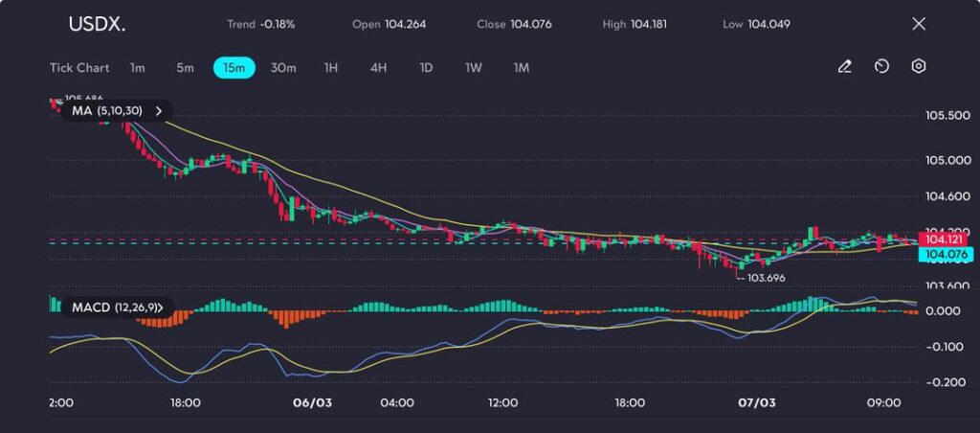This screenshot has height=433, width=980.
Task: Open the chart type clock icon
Action: point(881,67)
